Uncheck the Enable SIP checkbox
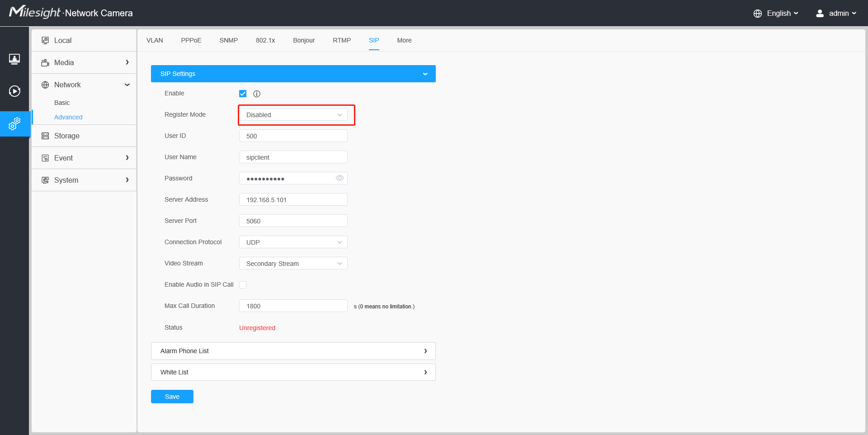The width and height of the screenshot is (868, 435). (x=243, y=94)
